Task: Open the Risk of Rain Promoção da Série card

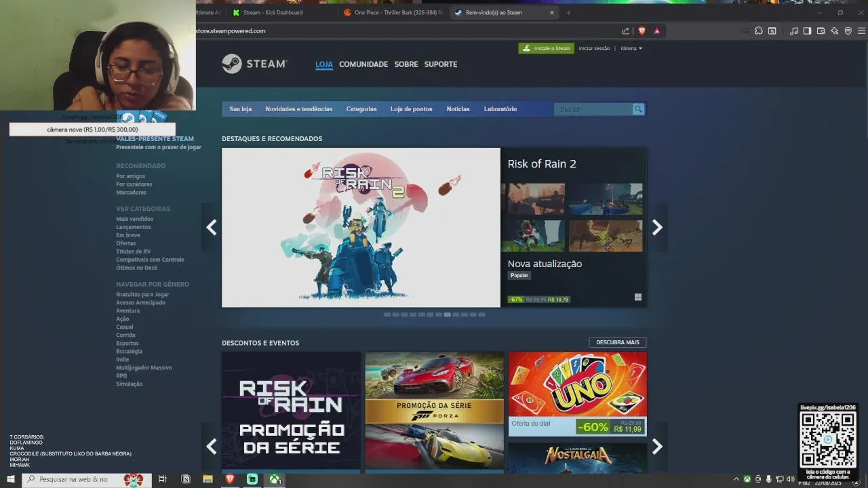Action: pos(291,411)
